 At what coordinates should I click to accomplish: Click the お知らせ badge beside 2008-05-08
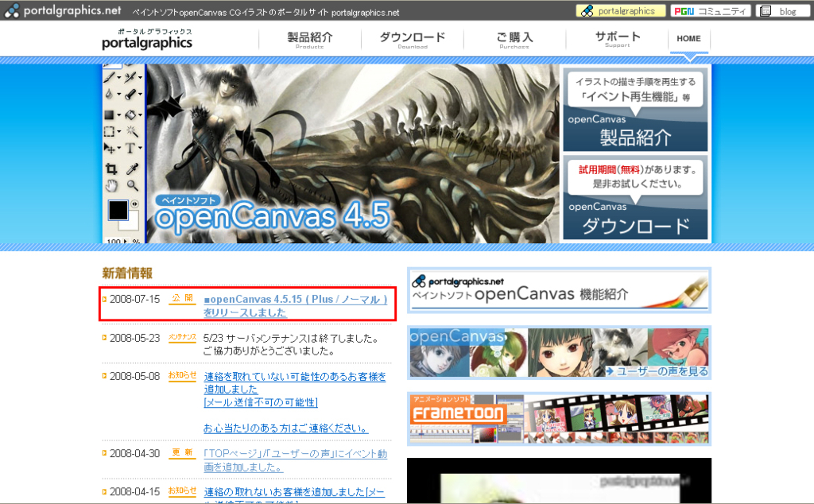coord(182,375)
